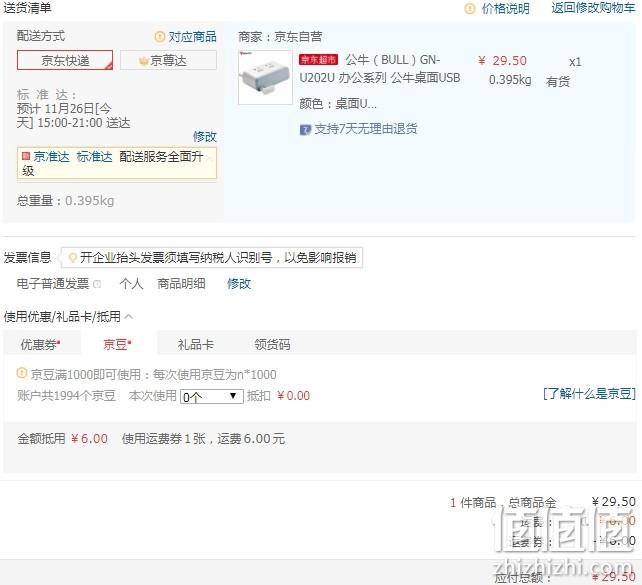Click info icon beside 对应商品
Screen dimensions: 642x585
[x=160, y=37]
